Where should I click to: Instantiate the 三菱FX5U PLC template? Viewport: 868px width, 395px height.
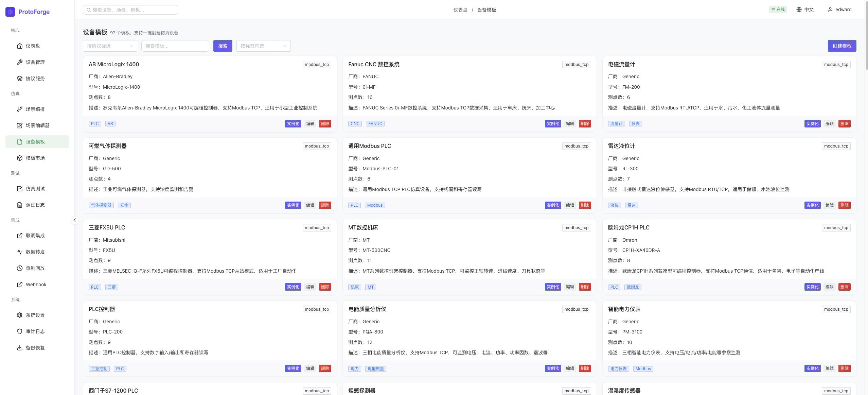tap(293, 287)
